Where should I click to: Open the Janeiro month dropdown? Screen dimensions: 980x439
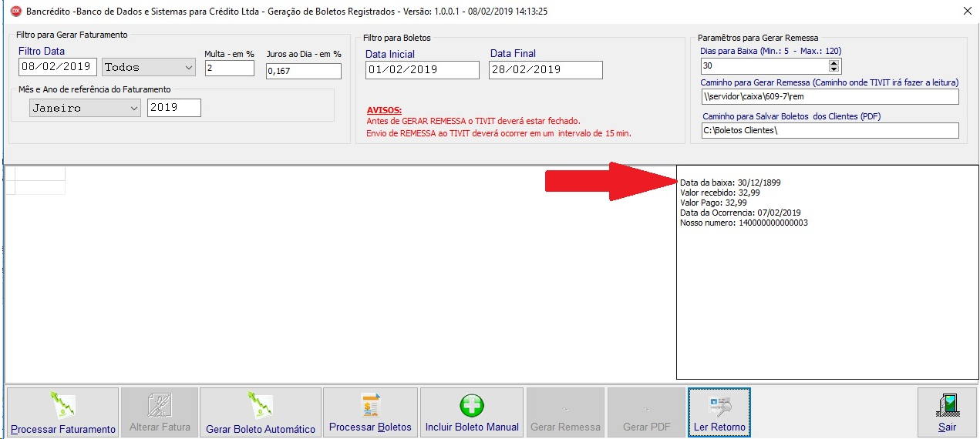[85, 108]
